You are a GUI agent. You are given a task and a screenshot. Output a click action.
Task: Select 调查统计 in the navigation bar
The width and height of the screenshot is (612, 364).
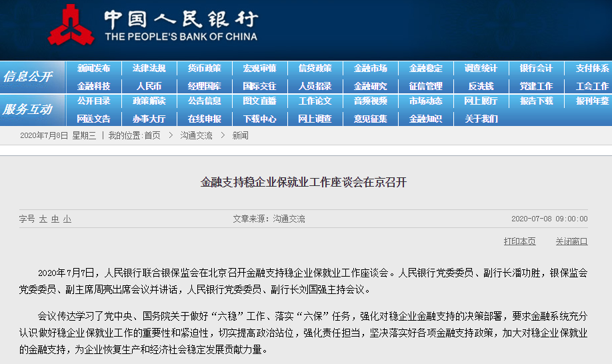pos(481,68)
